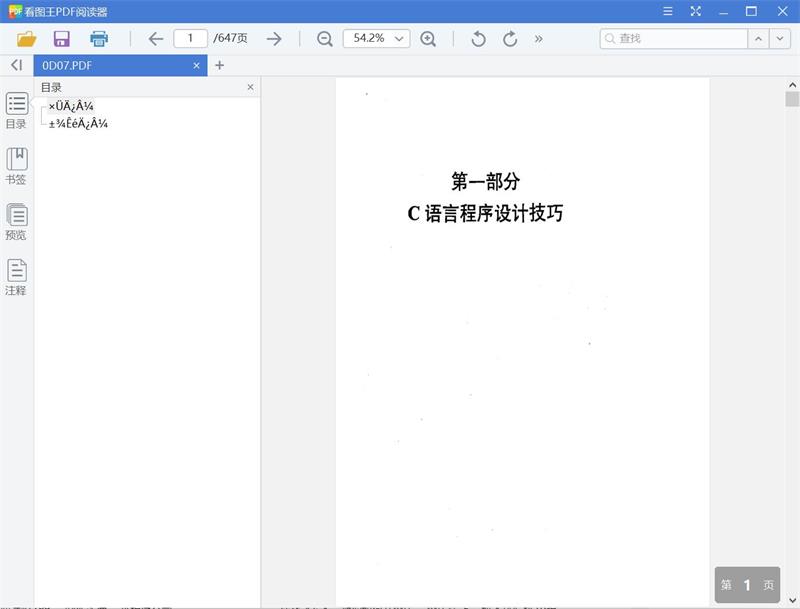Click the 查找 search field
Image resolution: width=800 pixels, height=609 pixels.
pos(673,38)
